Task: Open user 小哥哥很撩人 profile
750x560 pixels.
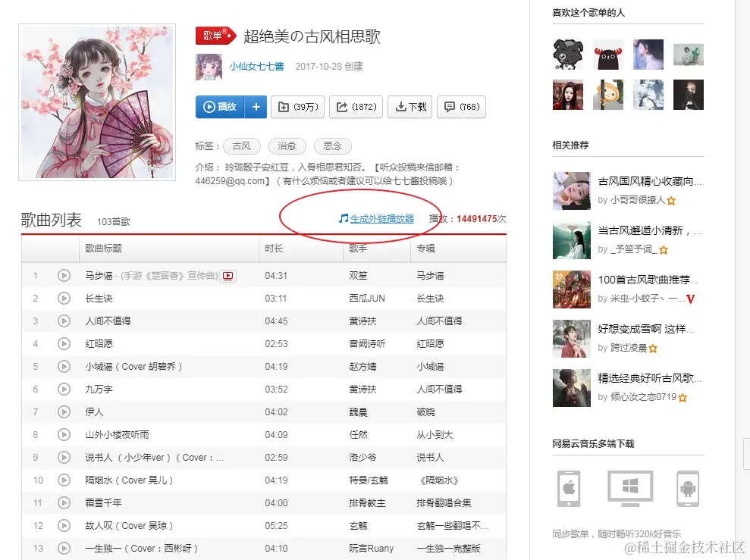Action: [x=638, y=200]
